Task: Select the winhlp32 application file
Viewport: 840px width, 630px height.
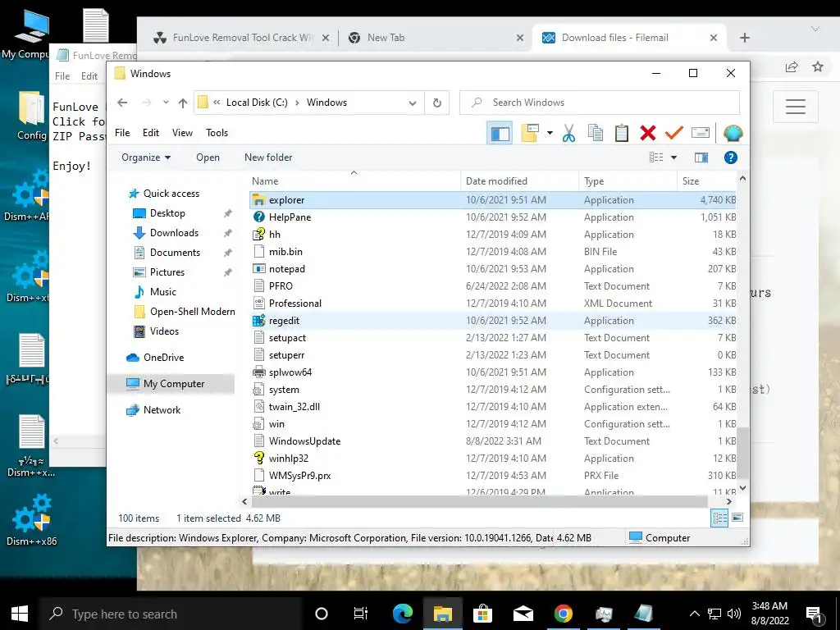Action: (x=493, y=458)
